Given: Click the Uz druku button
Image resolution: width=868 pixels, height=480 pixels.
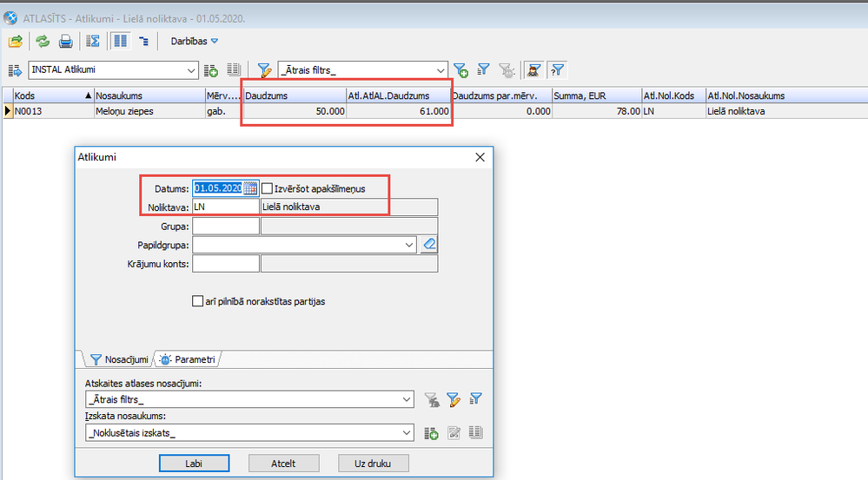Looking at the screenshot, I should 373,464.
